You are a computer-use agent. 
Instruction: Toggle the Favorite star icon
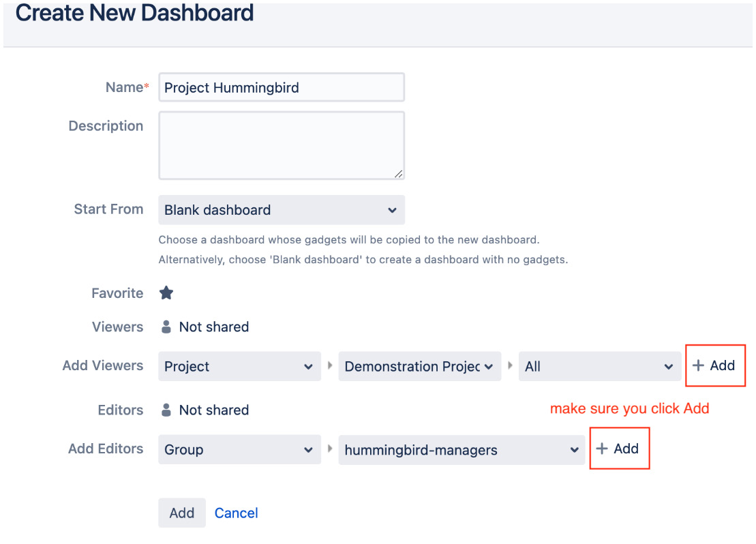[x=166, y=292]
